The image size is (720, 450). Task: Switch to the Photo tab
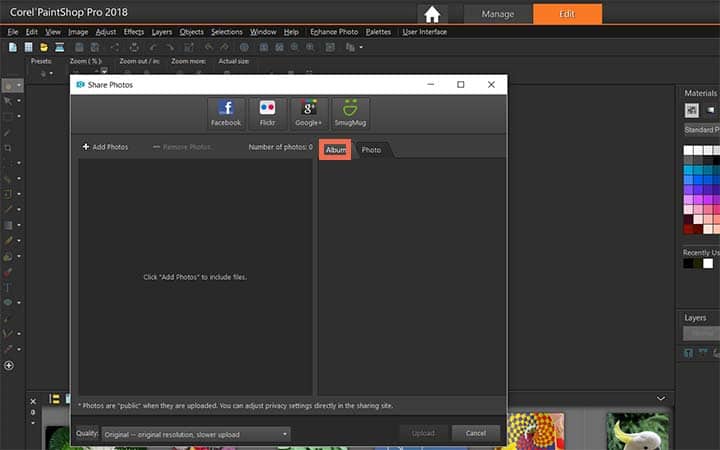(371, 150)
